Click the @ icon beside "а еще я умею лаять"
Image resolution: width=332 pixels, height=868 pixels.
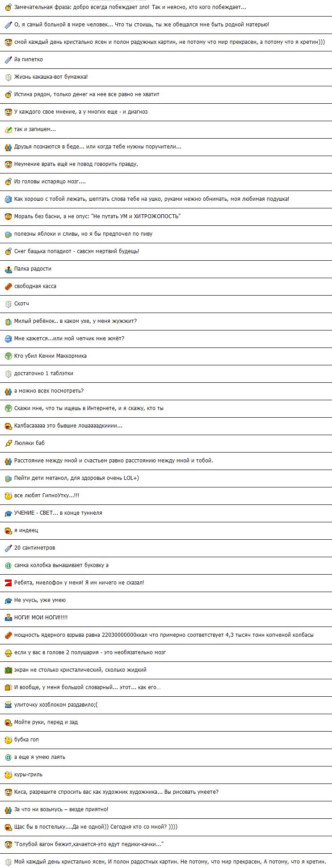[x=8, y=758]
